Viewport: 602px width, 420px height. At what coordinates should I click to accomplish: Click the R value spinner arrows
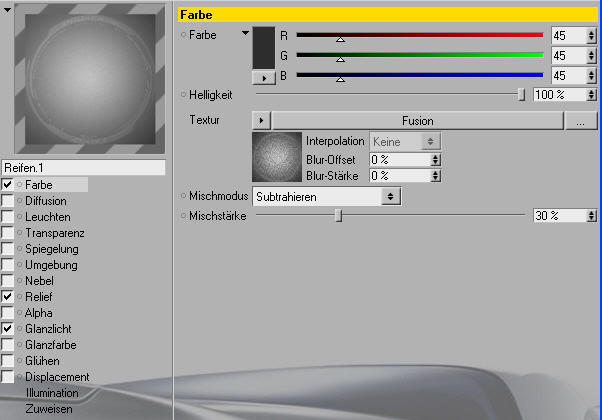(591, 36)
